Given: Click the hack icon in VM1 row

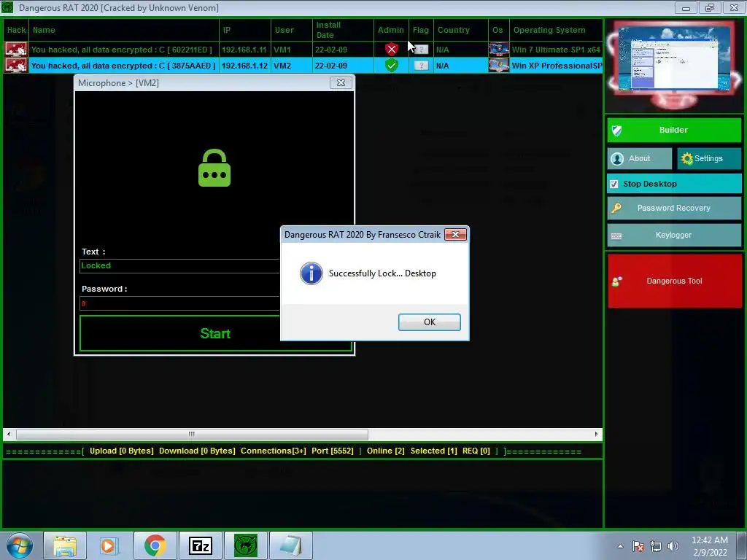Looking at the screenshot, I should pyautogui.click(x=16, y=50).
